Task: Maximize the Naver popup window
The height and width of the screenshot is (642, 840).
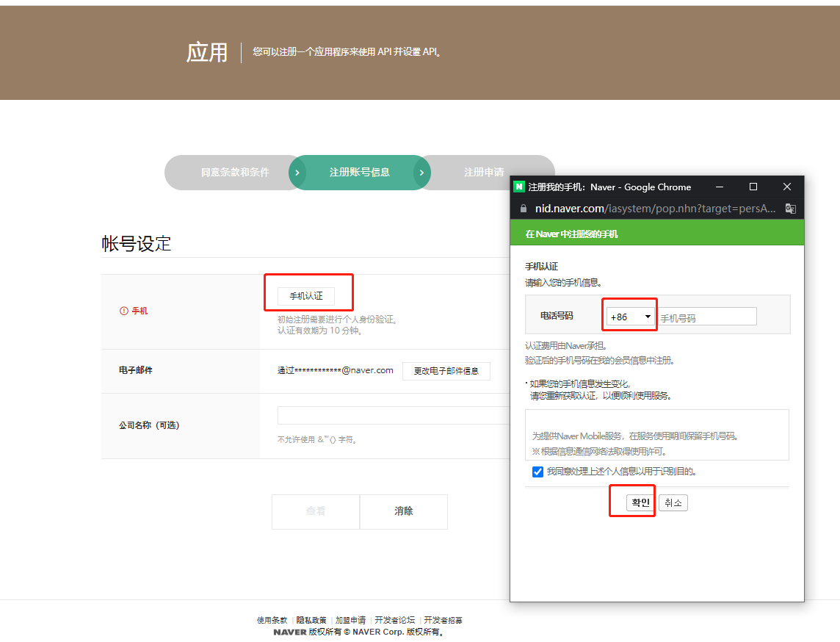Action: 753,187
